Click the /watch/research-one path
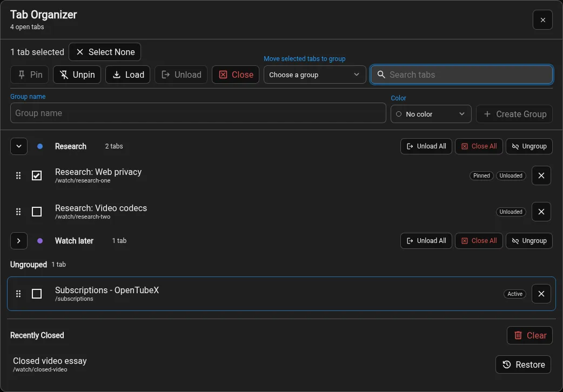The width and height of the screenshot is (563, 392). coord(83,180)
